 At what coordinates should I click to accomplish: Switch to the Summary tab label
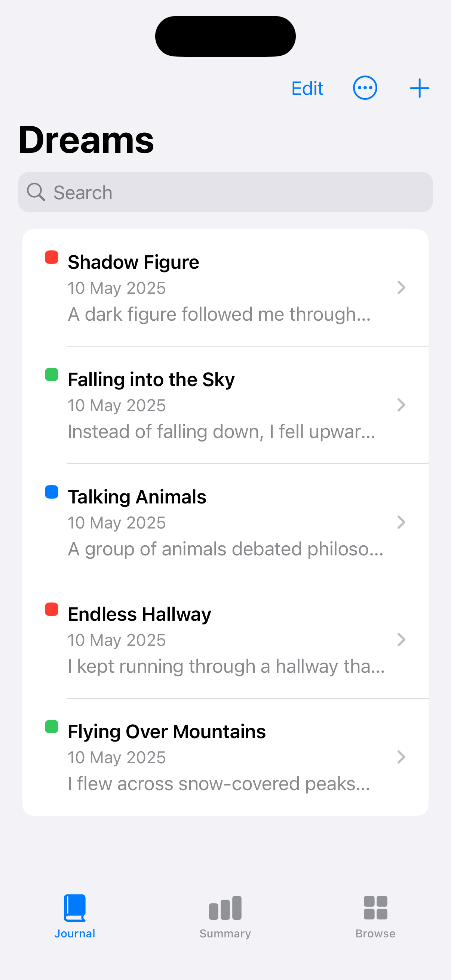tap(225, 934)
